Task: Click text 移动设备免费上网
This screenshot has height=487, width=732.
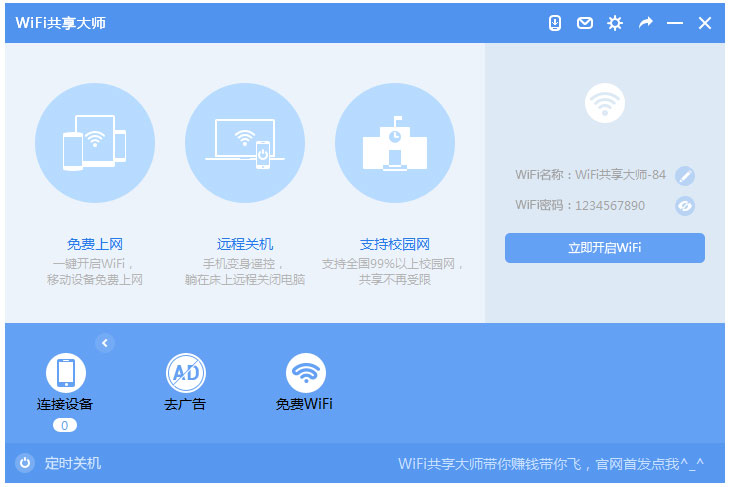Action: (x=95, y=280)
